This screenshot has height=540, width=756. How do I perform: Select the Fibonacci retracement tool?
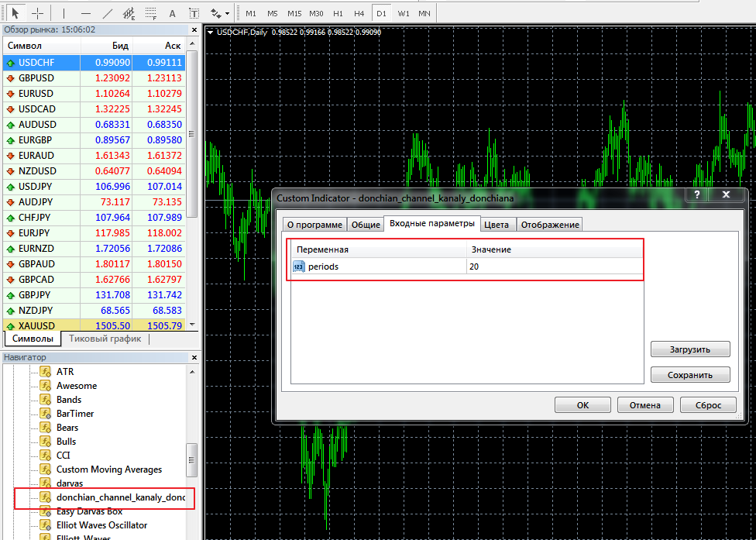150,13
